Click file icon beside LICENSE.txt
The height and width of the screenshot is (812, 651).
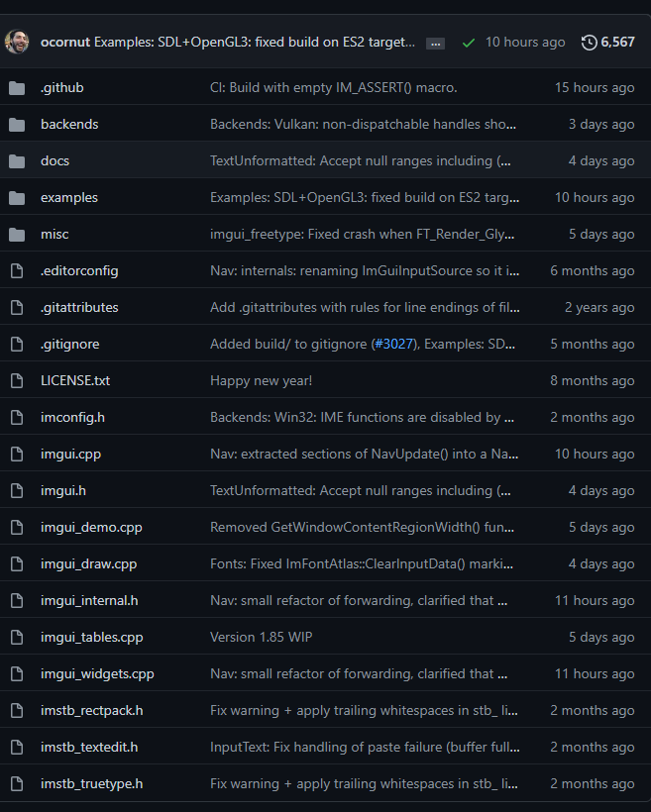coord(17,380)
